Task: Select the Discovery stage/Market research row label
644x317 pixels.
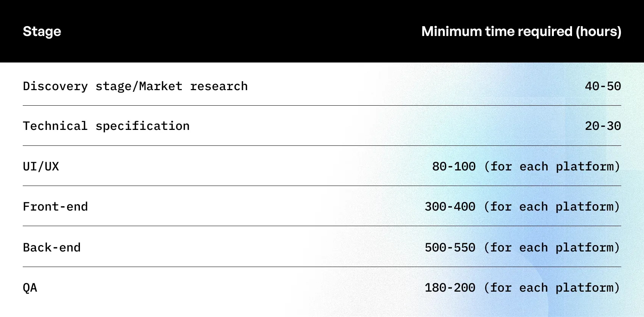Action: (135, 86)
